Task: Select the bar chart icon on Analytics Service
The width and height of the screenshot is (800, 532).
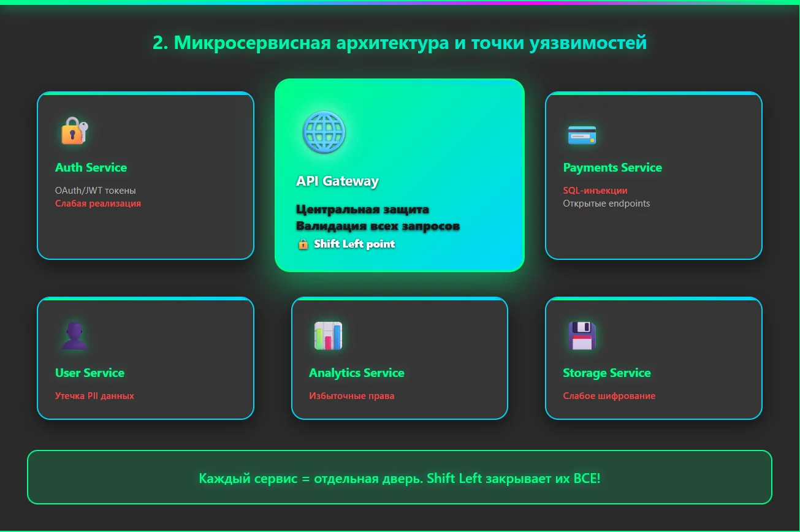Action: pos(327,335)
